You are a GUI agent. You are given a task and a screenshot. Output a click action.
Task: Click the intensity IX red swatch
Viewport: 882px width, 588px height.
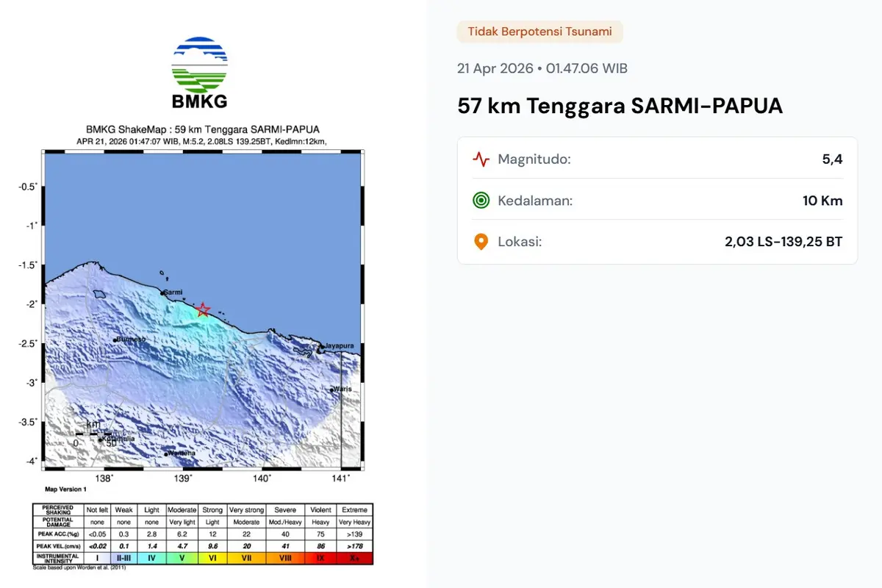point(319,559)
